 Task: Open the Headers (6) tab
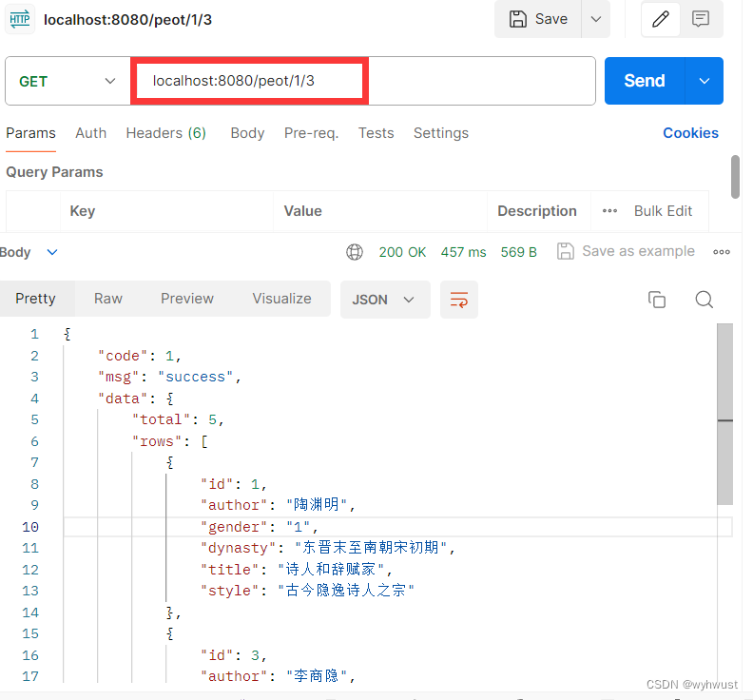[x=166, y=133]
